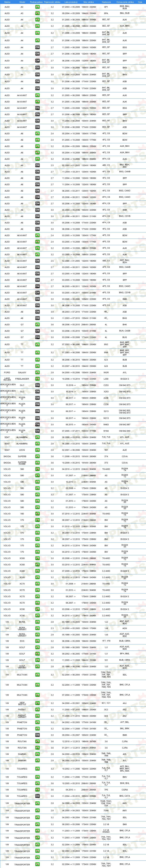The height and width of the screenshot is (868, 146).
Task: Click diesel ON icon in VW Phaeton BMK row
Action: 37,735
